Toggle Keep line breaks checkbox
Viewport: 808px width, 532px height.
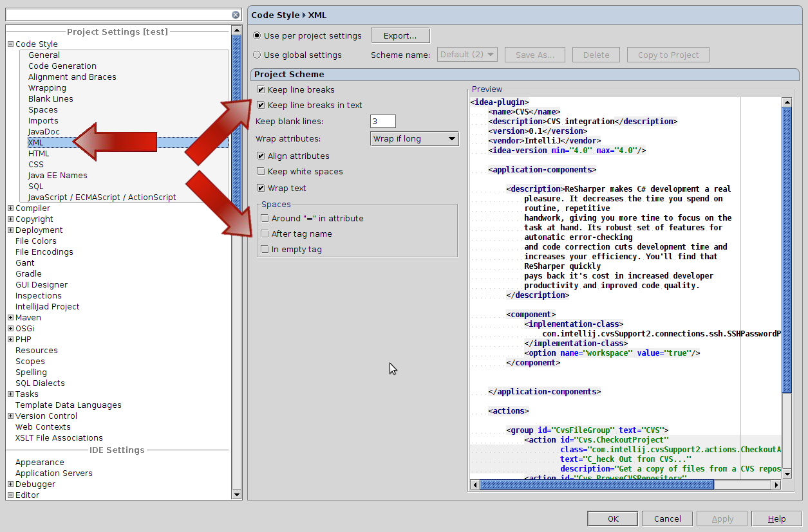(x=261, y=90)
